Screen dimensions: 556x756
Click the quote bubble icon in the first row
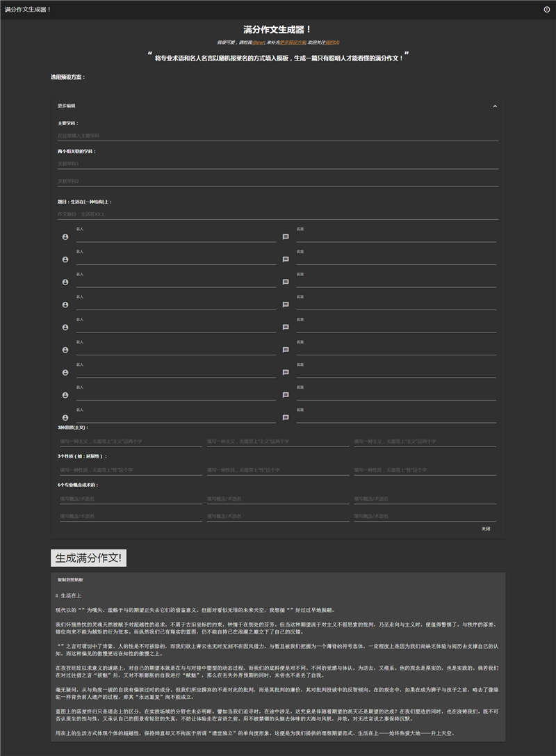[286, 237]
